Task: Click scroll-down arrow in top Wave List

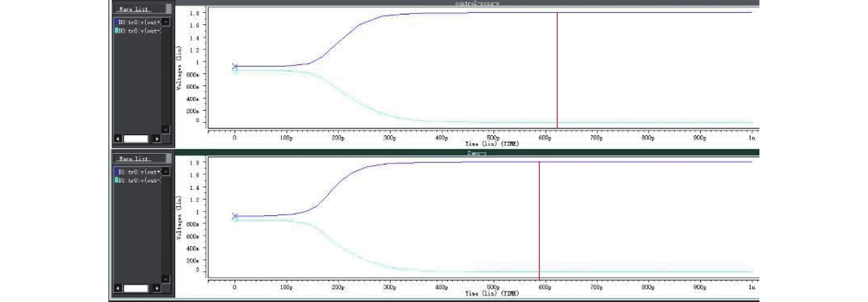Action: [166, 130]
